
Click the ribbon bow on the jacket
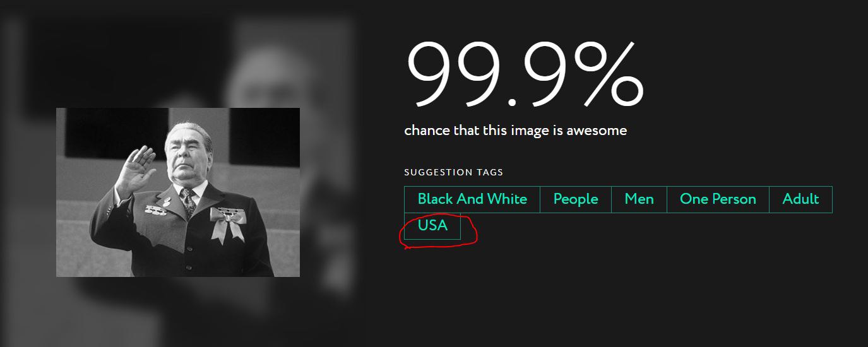[x=227, y=225]
